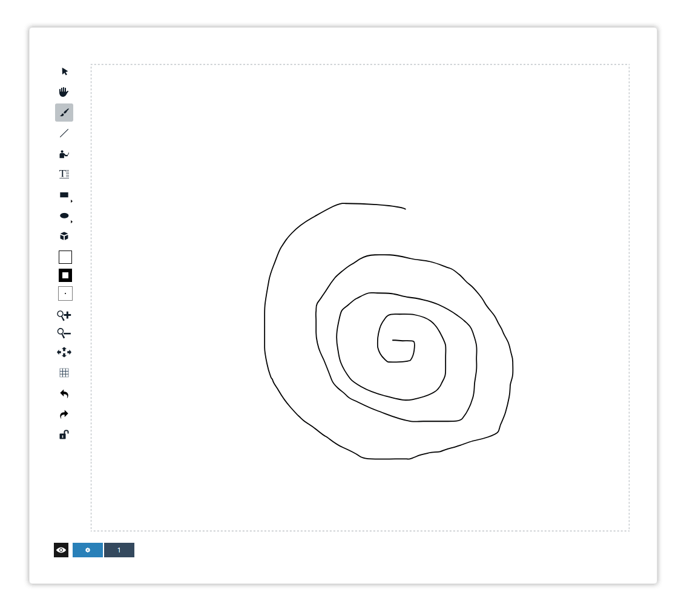The width and height of the screenshot is (687, 616).
Task: Open rectangle tool submenu arrow
Action: click(x=71, y=201)
